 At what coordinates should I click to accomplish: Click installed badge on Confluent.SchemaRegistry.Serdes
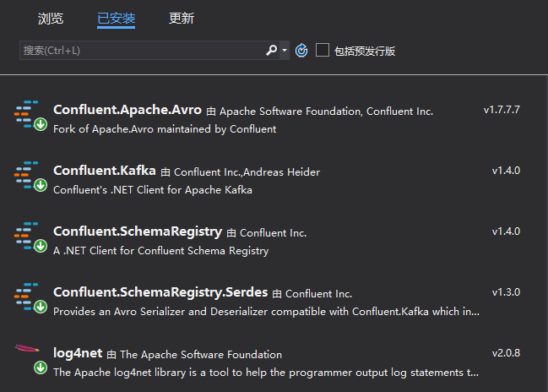(41, 307)
